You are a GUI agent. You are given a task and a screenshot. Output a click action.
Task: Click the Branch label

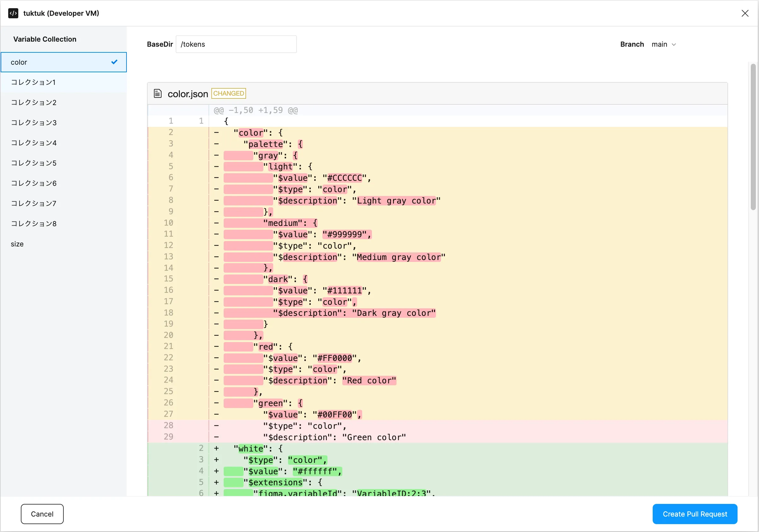coord(632,44)
